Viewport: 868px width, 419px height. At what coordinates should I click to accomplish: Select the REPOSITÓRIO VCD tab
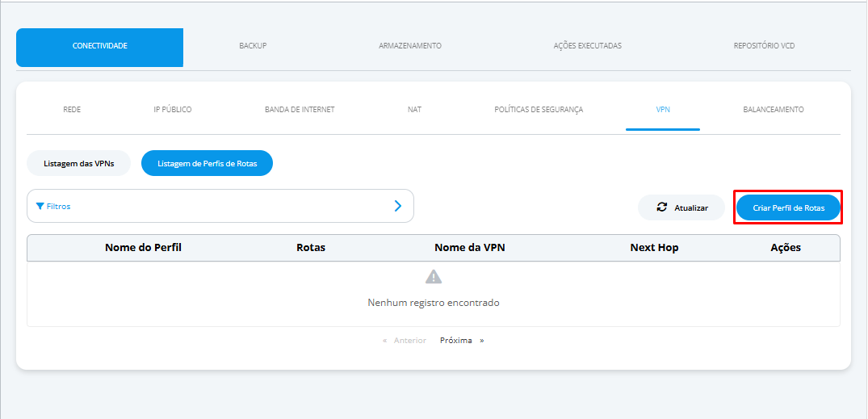click(764, 46)
